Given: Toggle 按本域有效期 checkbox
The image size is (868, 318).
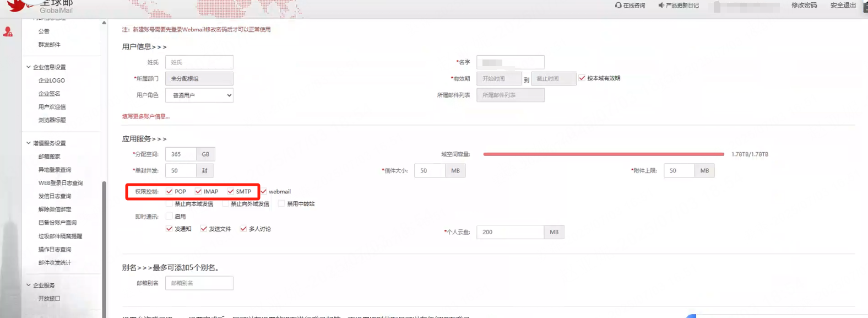Looking at the screenshot, I should 582,78.
